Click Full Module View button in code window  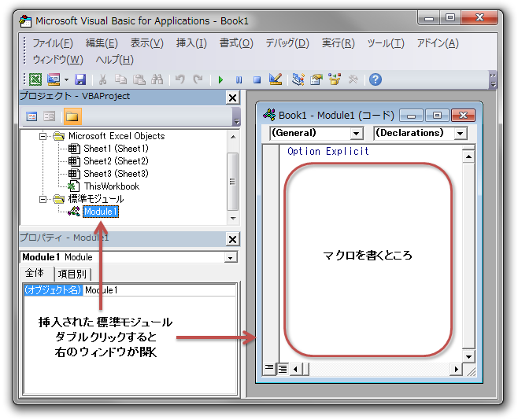point(283,369)
